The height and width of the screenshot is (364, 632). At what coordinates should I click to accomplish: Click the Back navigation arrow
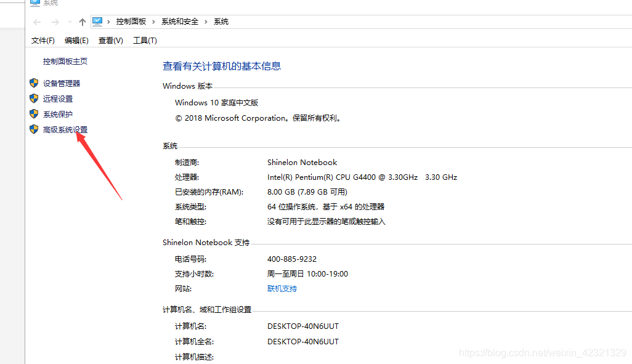coord(37,22)
